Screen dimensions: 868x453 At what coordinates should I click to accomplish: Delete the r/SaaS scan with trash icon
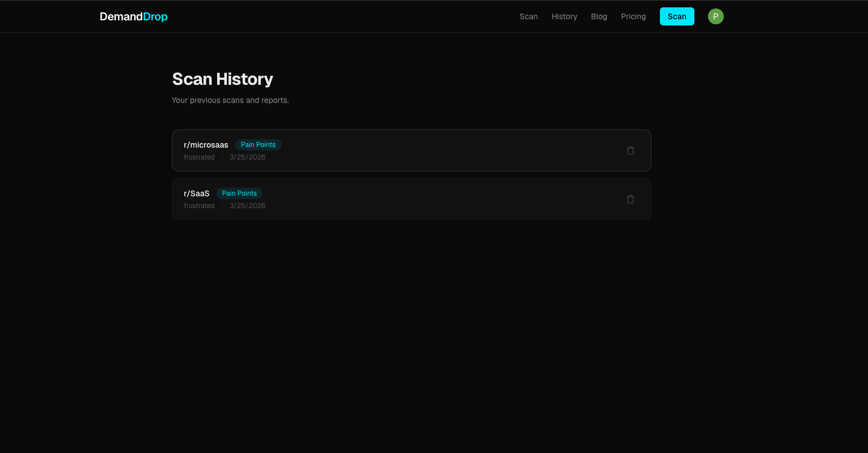(x=631, y=199)
